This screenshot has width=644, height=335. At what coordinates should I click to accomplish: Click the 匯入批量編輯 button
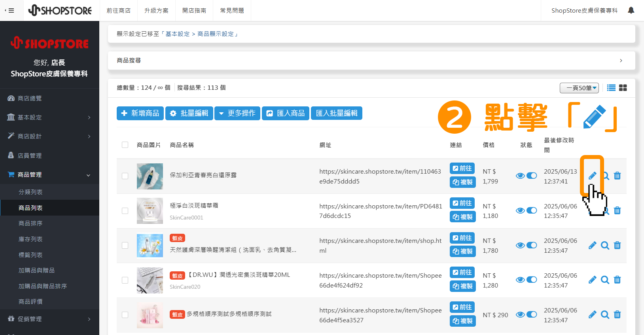337,113
